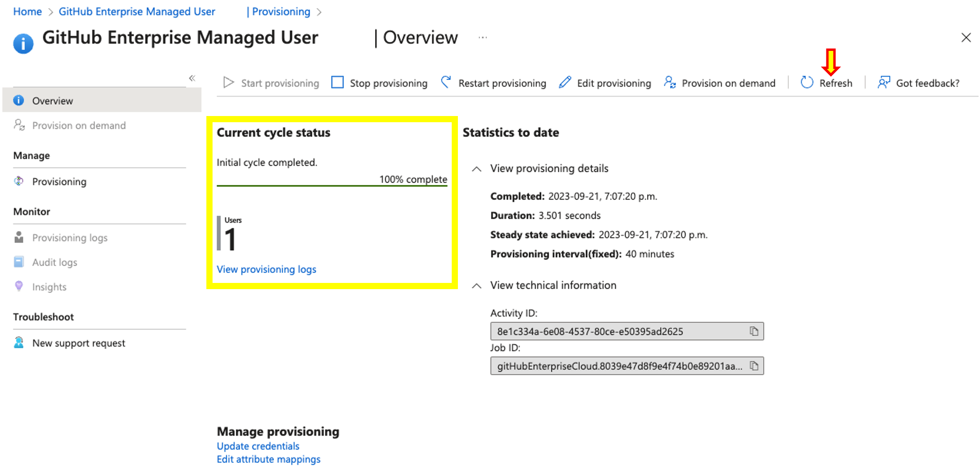
Task: Click the Provisioning logs icon
Action: [x=19, y=237]
